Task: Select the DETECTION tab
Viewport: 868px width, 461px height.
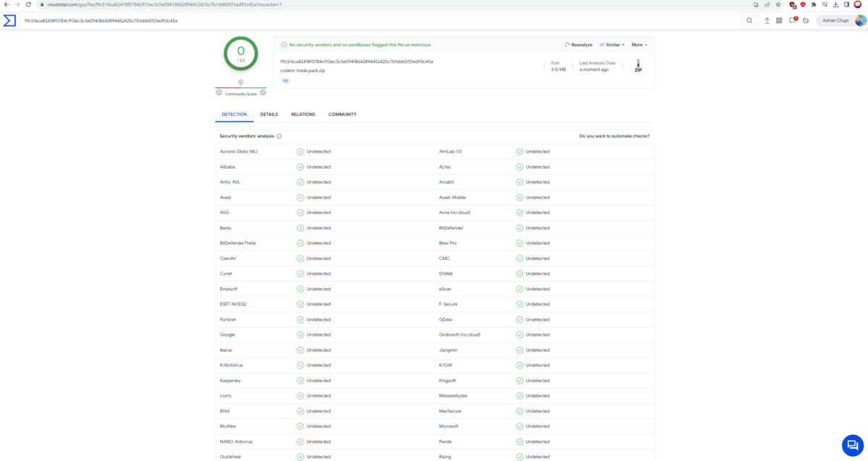Action: 234,114
